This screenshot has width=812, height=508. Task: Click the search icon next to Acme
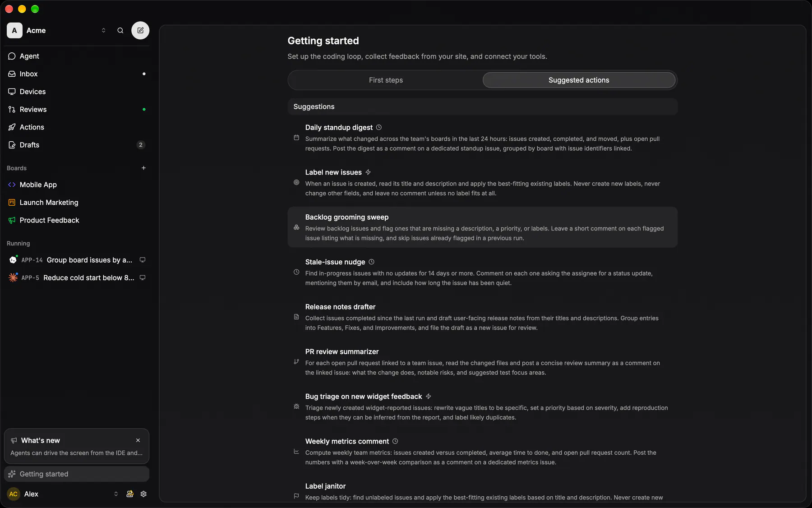[120, 30]
